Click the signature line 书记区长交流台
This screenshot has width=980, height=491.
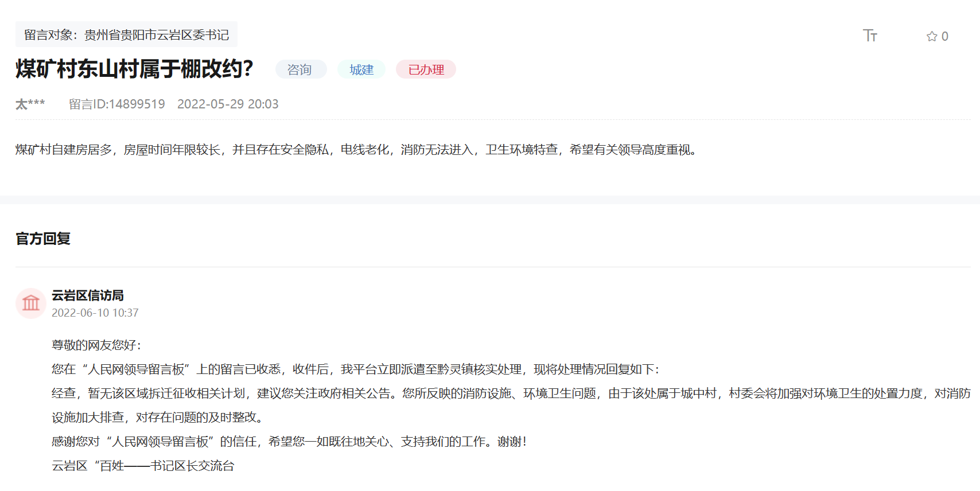pyautogui.click(x=143, y=466)
